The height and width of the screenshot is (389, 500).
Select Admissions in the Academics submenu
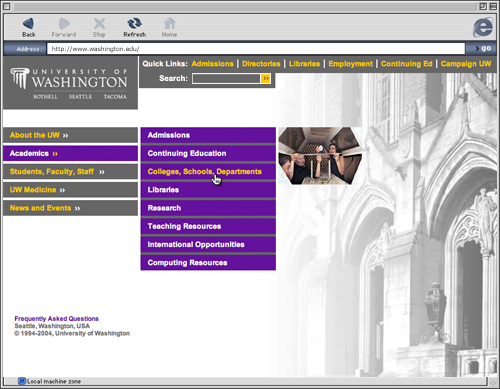click(x=208, y=135)
